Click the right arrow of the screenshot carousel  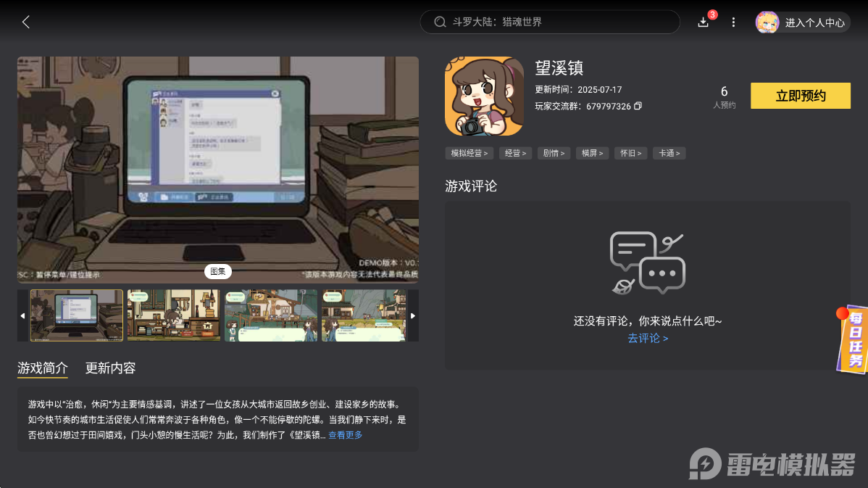[413, 315]
